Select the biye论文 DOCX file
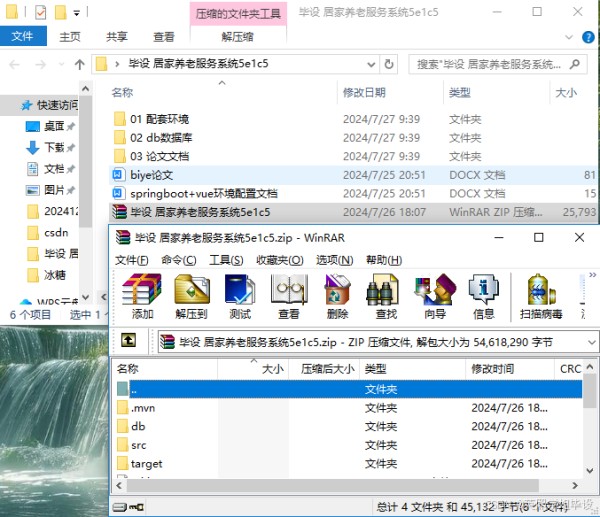 click(354, 175)
